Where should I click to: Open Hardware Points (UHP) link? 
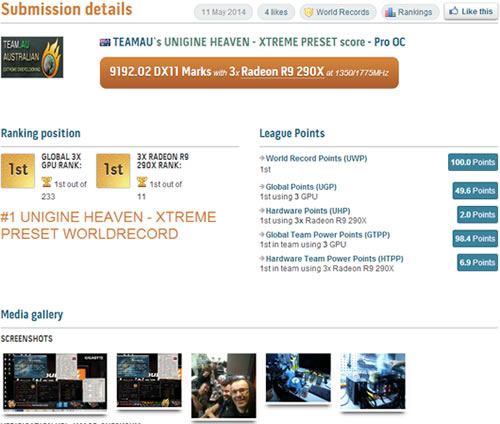coord(308,211)
